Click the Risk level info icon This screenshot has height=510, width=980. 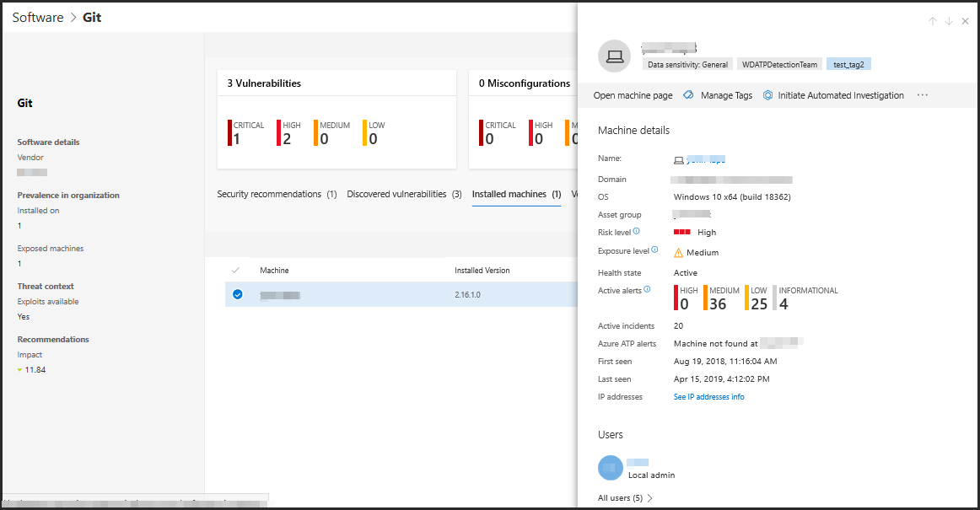[636, 232]
